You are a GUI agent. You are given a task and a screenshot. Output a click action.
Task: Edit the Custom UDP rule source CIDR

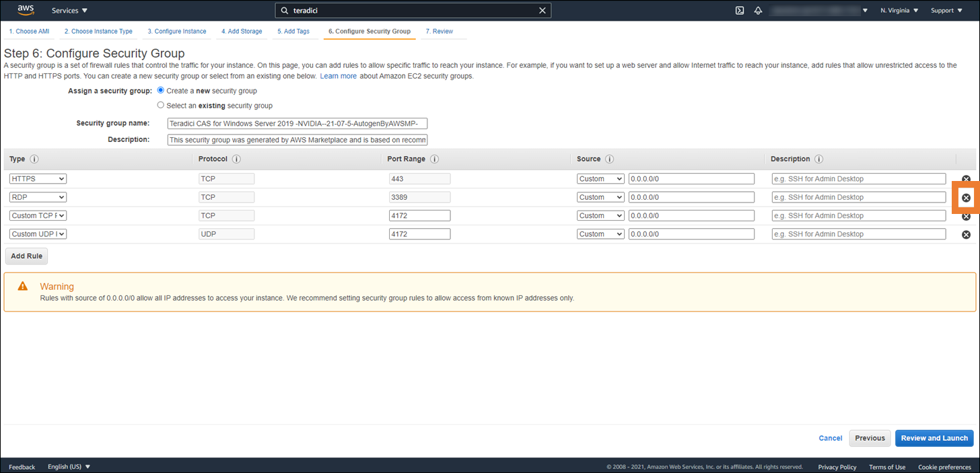[692, 234]
